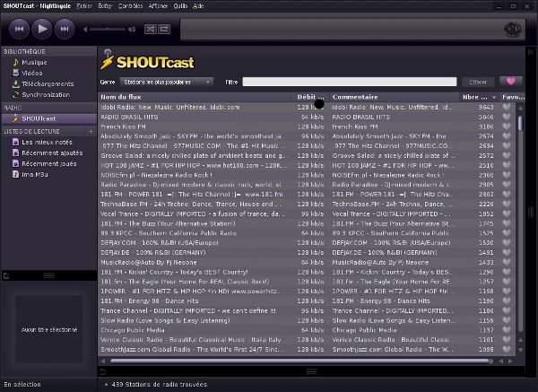Favorite RADIO BRASIL HITS heart

click(507, 117)
